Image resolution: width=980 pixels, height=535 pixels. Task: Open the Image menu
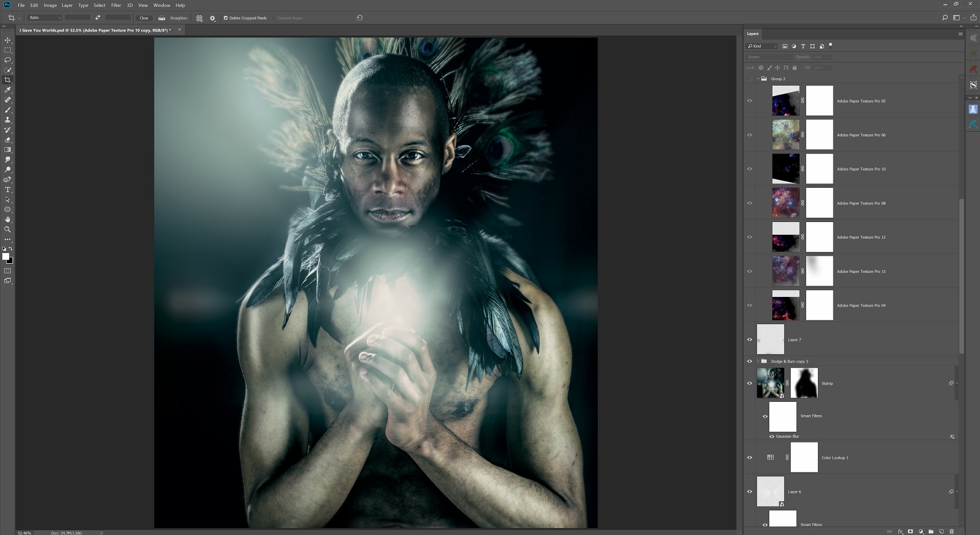[x=50, y=5]
